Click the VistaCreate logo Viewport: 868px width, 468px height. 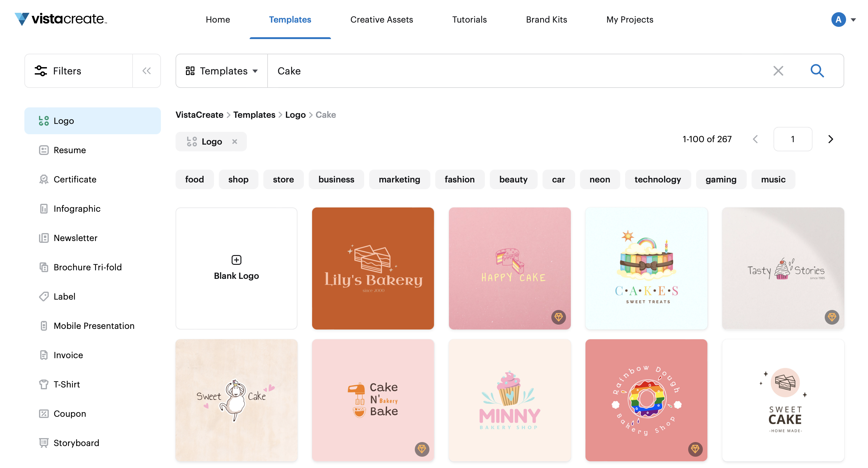(x=61, y=19)
